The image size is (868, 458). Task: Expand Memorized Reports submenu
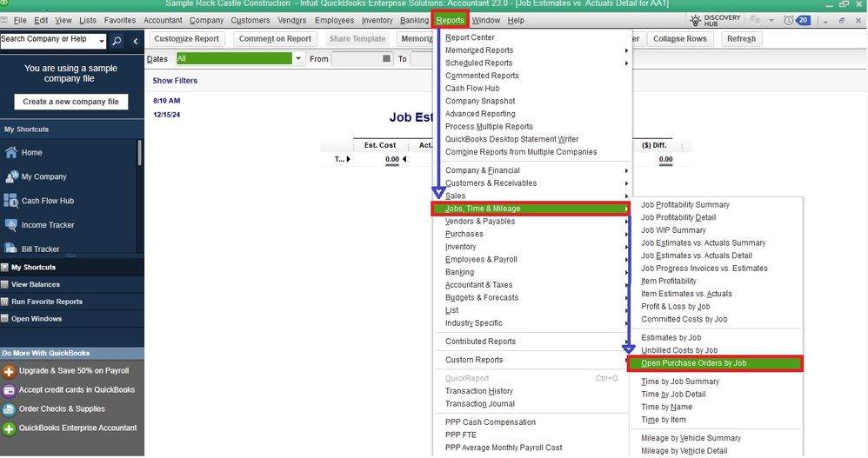click(532, 50)
